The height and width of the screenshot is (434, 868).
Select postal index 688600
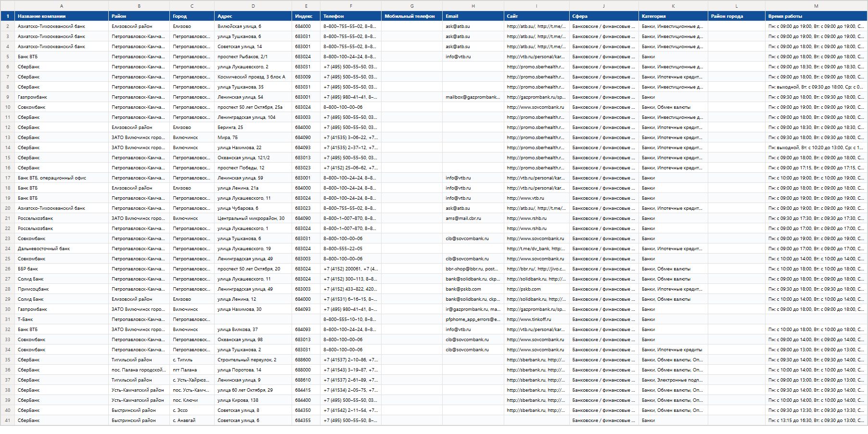click(306, 360)
